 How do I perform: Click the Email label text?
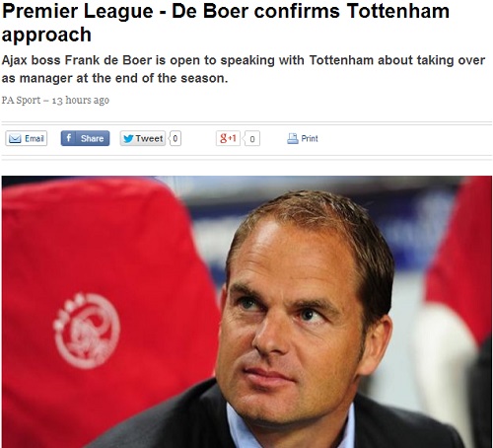coord(35,138)
